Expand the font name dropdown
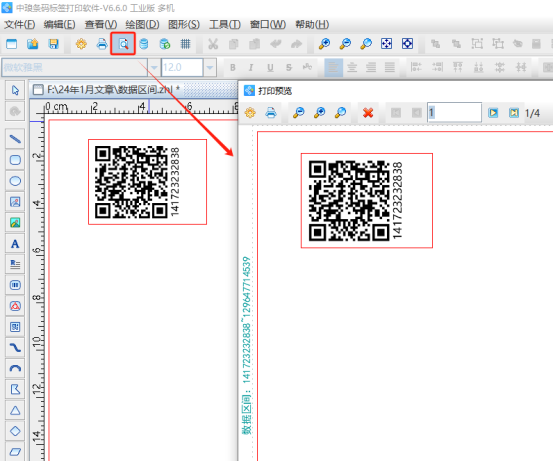The height and width of the screenshot is (461, 554). tap(154, 67)
